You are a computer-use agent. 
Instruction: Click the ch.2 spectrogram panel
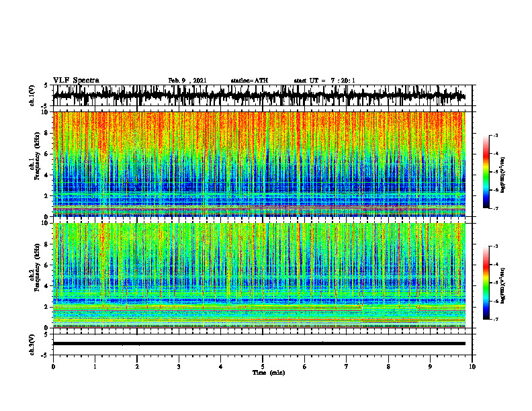259,275
